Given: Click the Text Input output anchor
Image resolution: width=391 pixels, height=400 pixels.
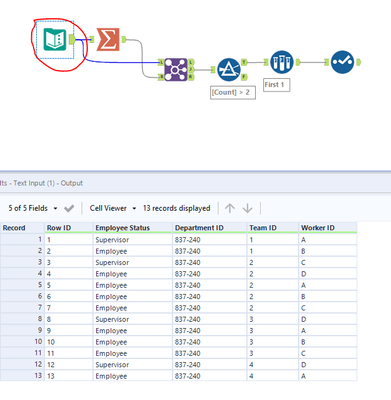Looking at the screenshot, I should (x=72, y=39).
